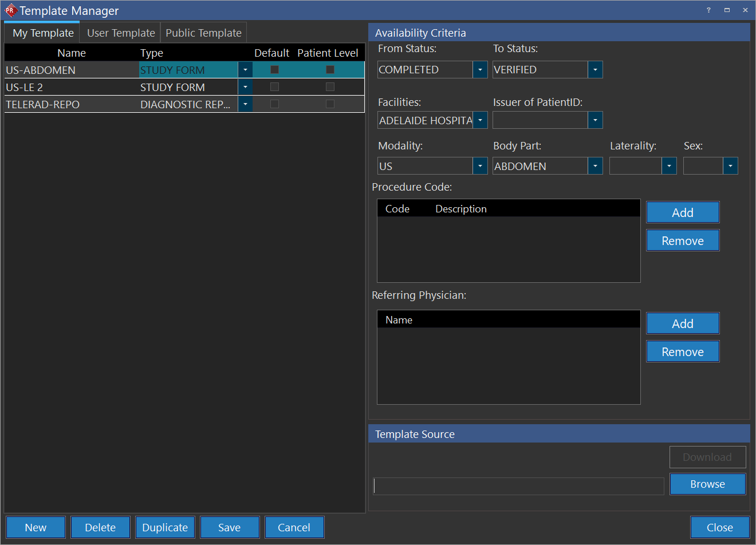The image size is (756, 545).
Task: Open the Facilities dropdown arrow
Action: 480,120
